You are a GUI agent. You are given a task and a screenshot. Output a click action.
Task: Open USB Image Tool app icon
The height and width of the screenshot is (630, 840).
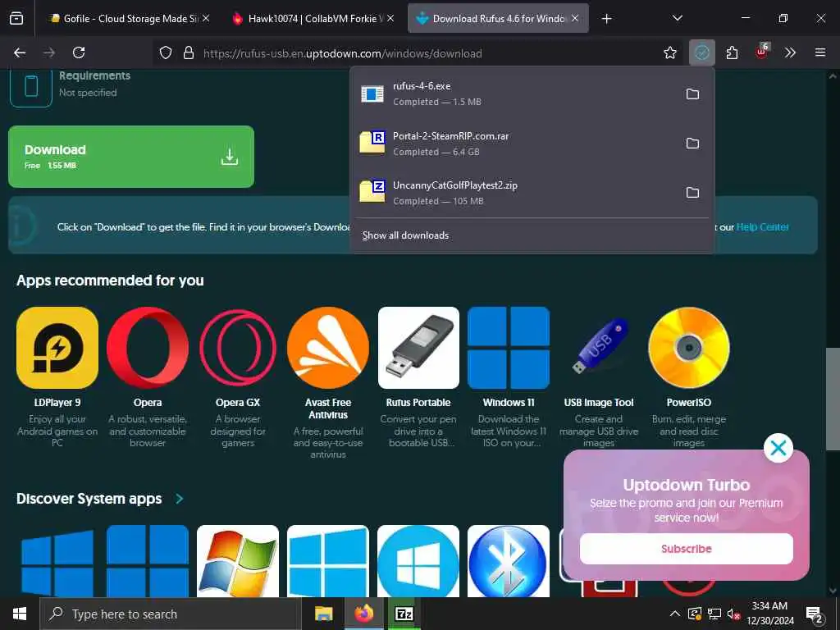(599, 348)
